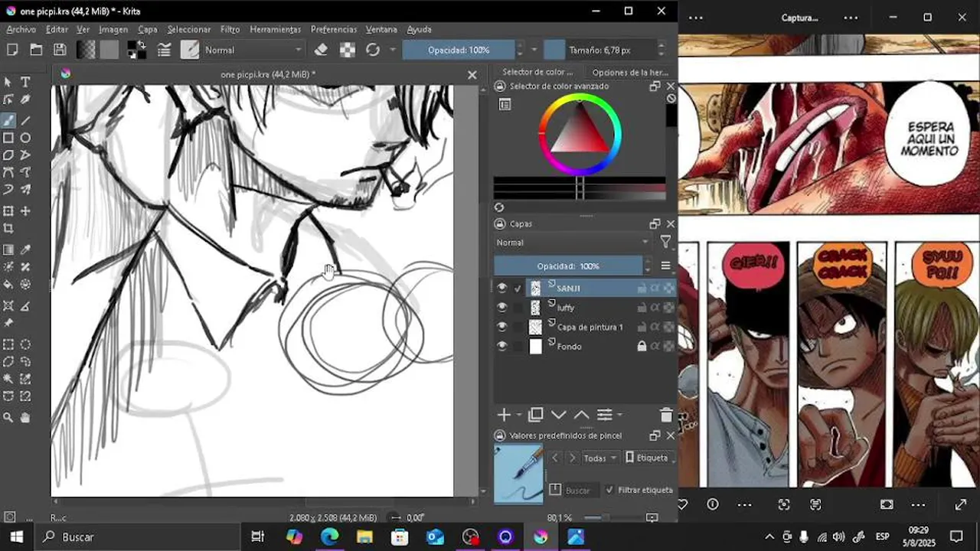Select the Pan hand tool
This screenshot has width=980, height=551.
pyautogui.click(x=25, y=417)
